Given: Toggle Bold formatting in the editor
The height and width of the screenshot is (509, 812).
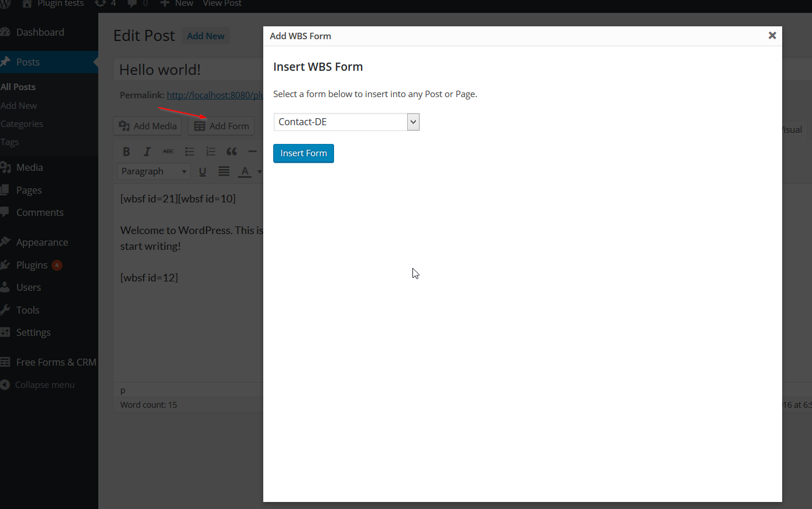Looking at the screenshot, I should tap(126, 152).
